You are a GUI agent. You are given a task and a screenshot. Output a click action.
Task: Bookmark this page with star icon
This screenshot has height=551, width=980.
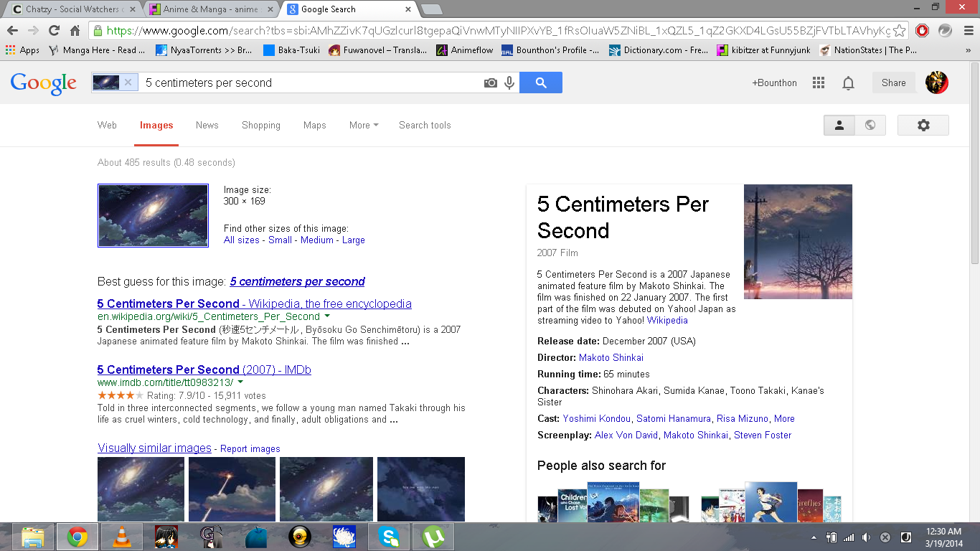click(x=899, y=31)
